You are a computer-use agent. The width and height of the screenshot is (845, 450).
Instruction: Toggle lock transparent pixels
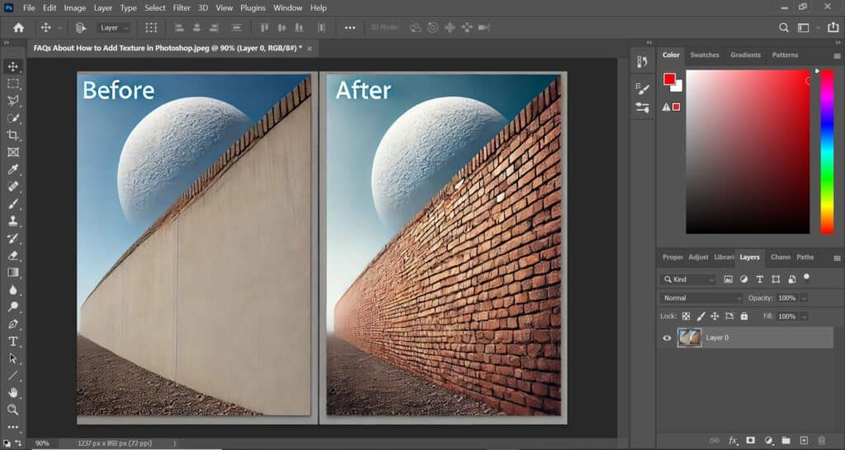coord(686,316)
